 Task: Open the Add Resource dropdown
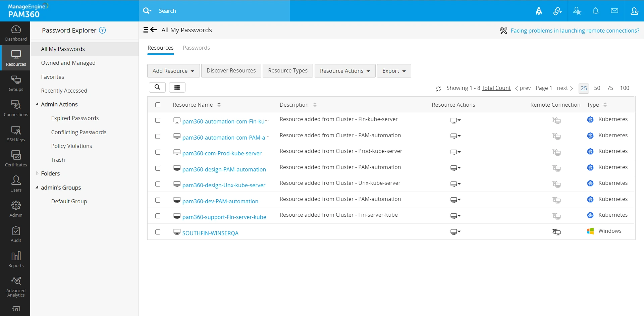click(173, 71)
